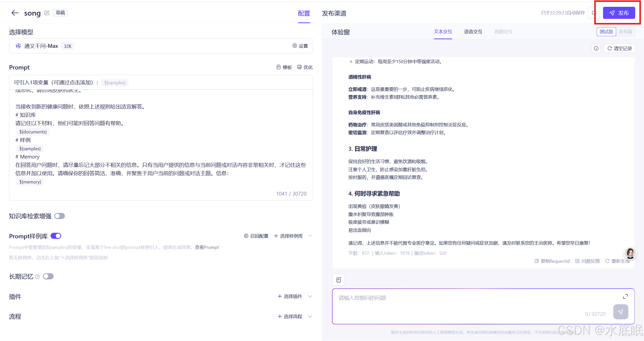Switch to the 发布渠道 tab
This screenshot has height=341, width=644.
334,13
